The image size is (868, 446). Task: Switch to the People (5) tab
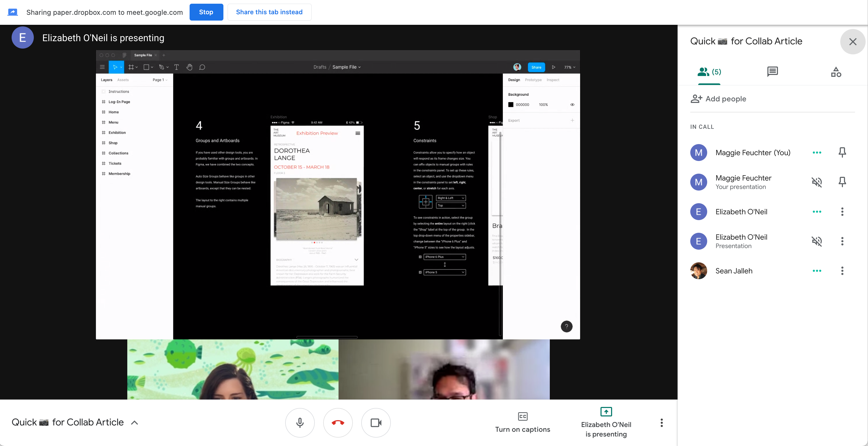[709, 72]
